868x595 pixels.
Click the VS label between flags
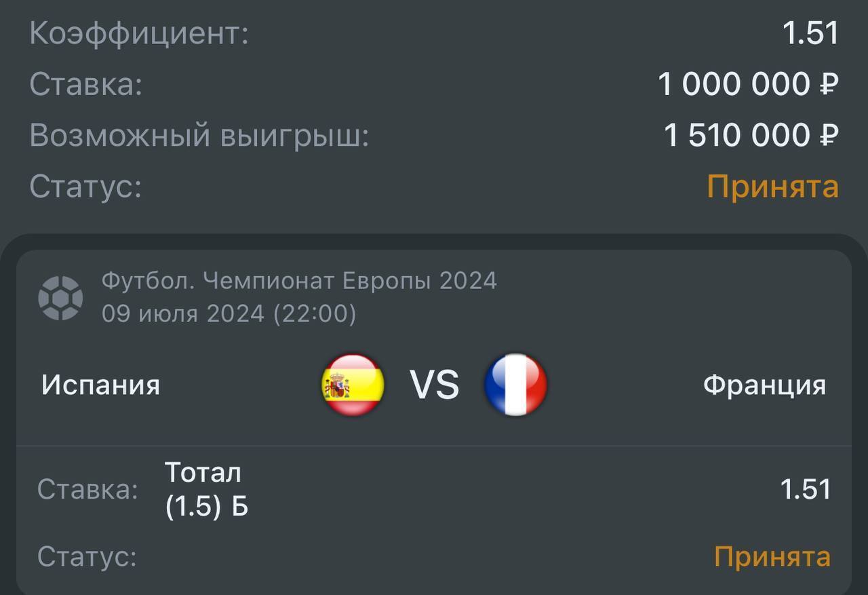pos(434,385)
